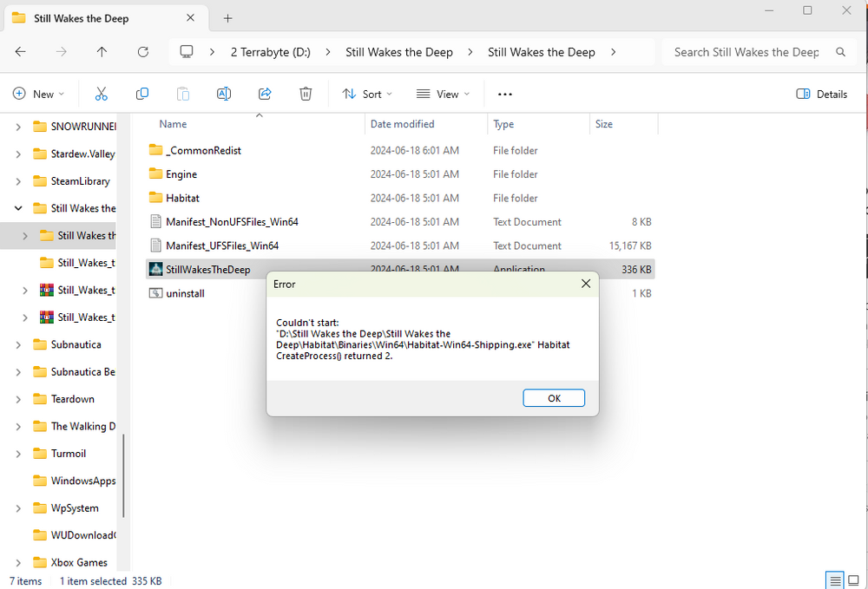868x589 pixels.
Task: Go up one folder level arrow
Action: [x=102, y=52]
